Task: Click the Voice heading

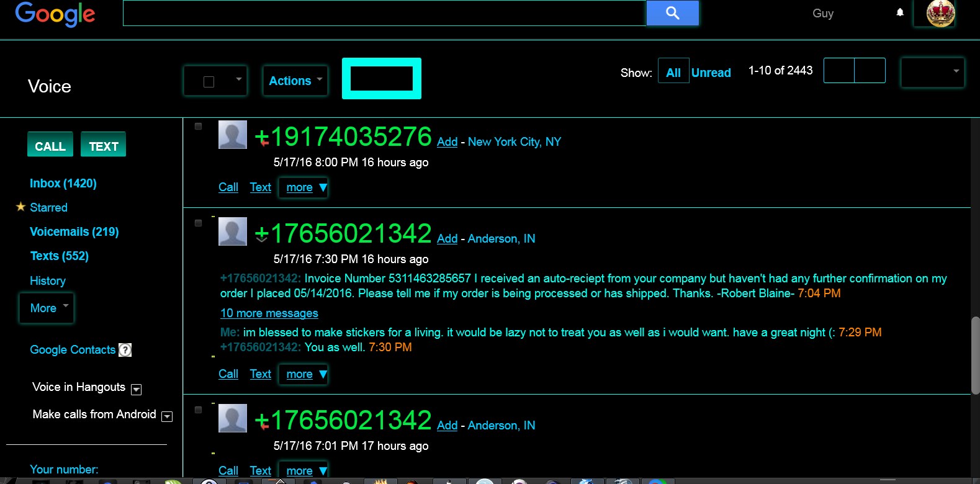Action: [x=50, y=86]
